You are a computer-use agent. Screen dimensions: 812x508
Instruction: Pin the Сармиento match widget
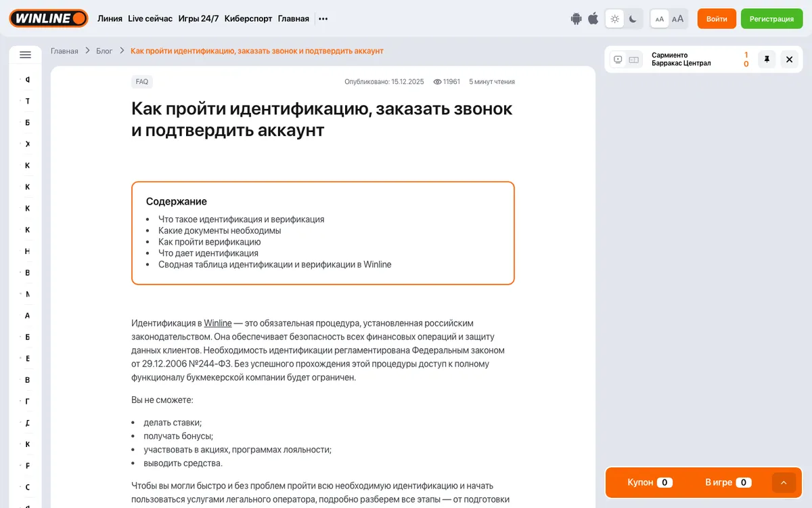coord(767,60)
